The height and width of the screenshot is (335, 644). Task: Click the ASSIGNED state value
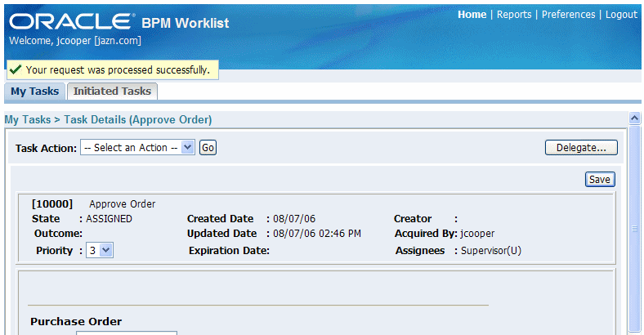(x=109, y=219)
